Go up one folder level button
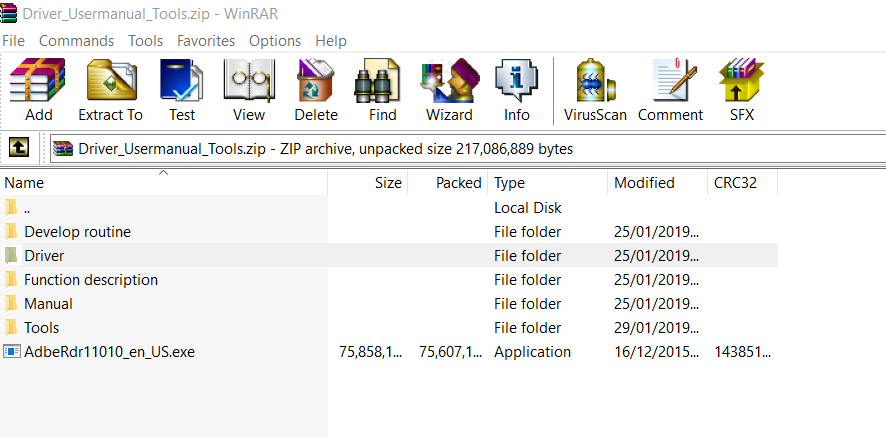The image size is (886, 437). coord(18,148)
